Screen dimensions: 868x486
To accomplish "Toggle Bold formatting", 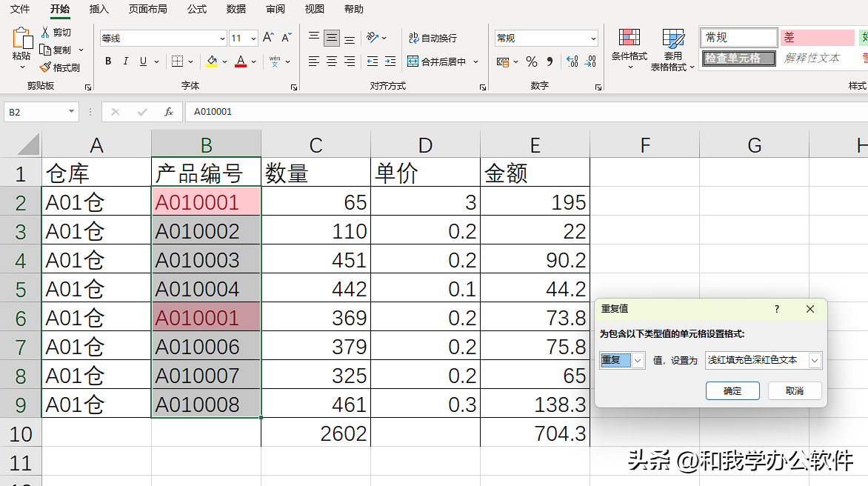I will coord(108,61).
